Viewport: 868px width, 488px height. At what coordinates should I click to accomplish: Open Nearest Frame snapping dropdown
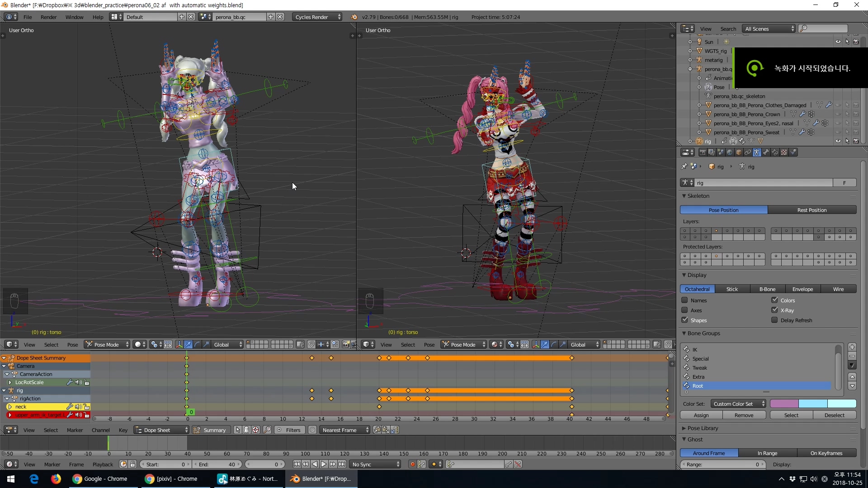pos(344,430)
